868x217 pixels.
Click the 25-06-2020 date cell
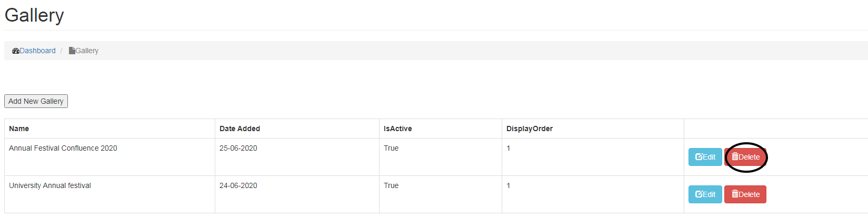(x=238, y=149)
